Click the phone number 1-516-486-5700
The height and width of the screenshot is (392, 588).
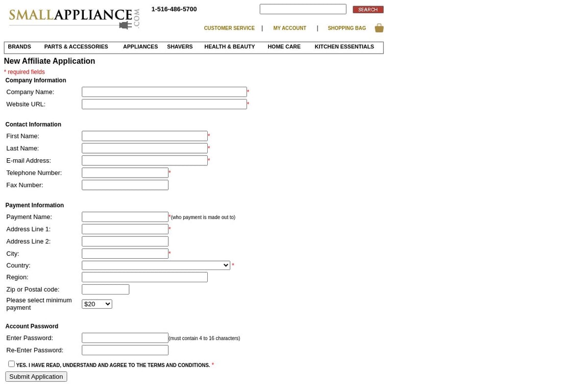tap(174, 9)
